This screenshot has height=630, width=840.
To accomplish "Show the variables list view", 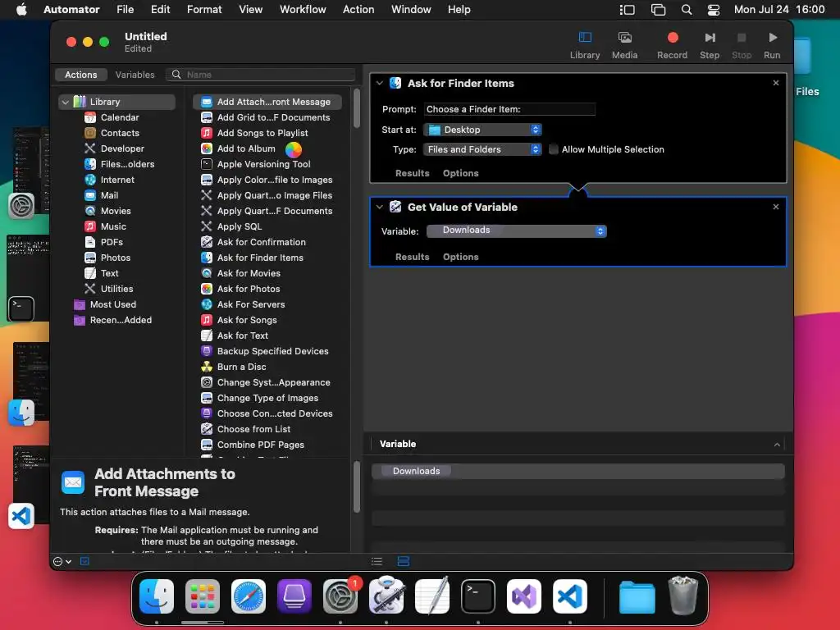I will [x=404, y=561].
